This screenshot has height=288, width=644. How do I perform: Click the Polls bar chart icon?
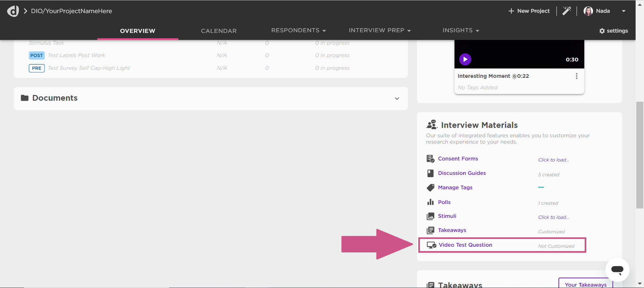[430, 202]
